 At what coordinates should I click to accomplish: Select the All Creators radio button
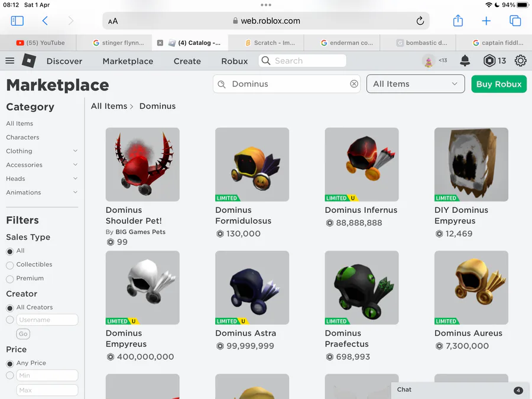pyautogui.click(x=10, y=308)
